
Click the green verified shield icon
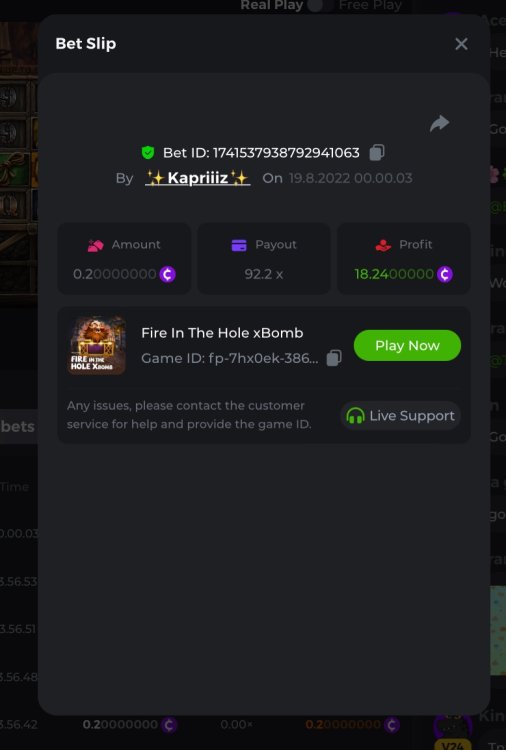coord(148,153)
